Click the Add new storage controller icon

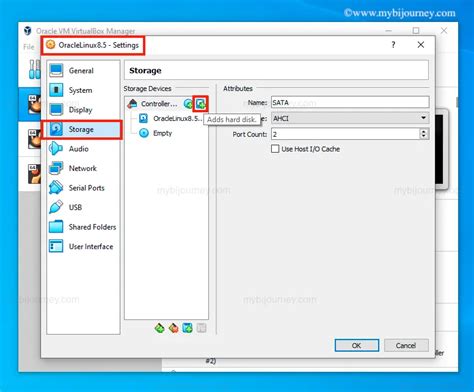[x=160, y=328]
